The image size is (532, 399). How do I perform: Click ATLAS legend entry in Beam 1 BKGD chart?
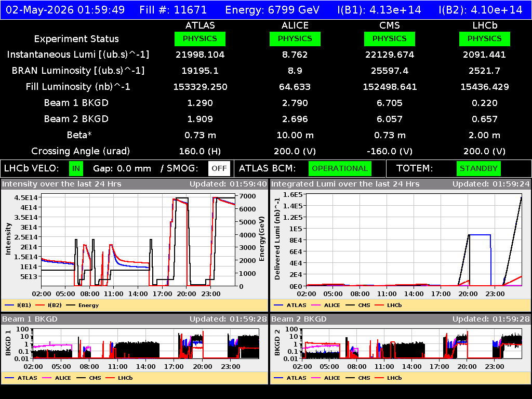coord(21,378)
